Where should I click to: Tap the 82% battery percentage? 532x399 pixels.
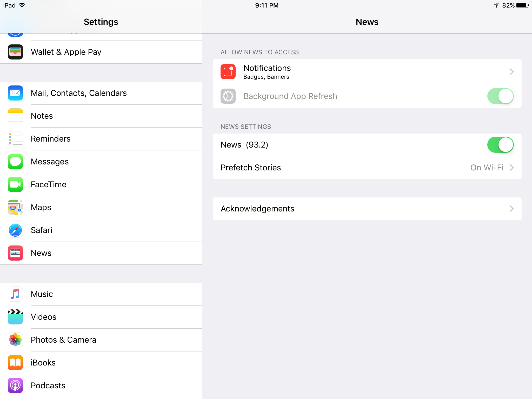click(x=508, y=5)
